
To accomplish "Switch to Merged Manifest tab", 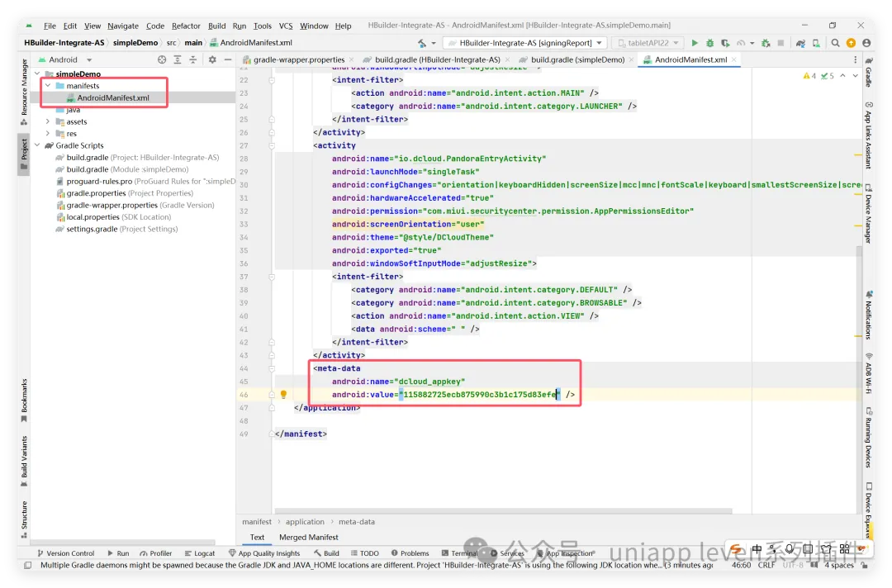I will [x=308, y=537].
